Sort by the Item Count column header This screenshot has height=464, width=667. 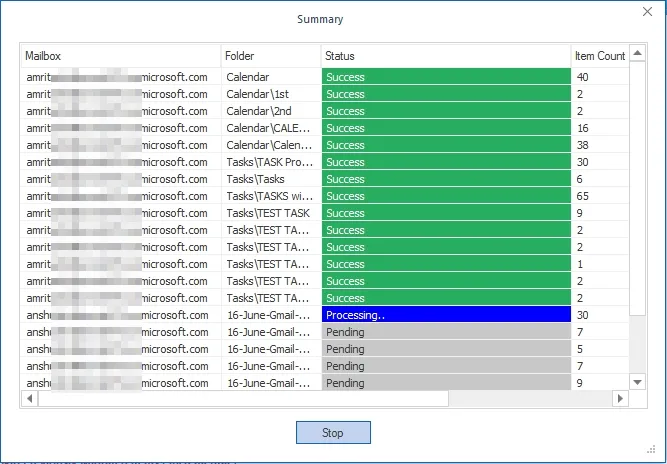click(600, 56)
